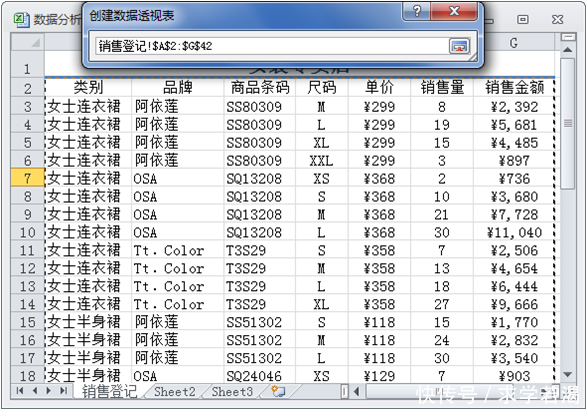Click the 单价 header cell
Viewport: 587px width, 410px height.
[x=379, y=88]
